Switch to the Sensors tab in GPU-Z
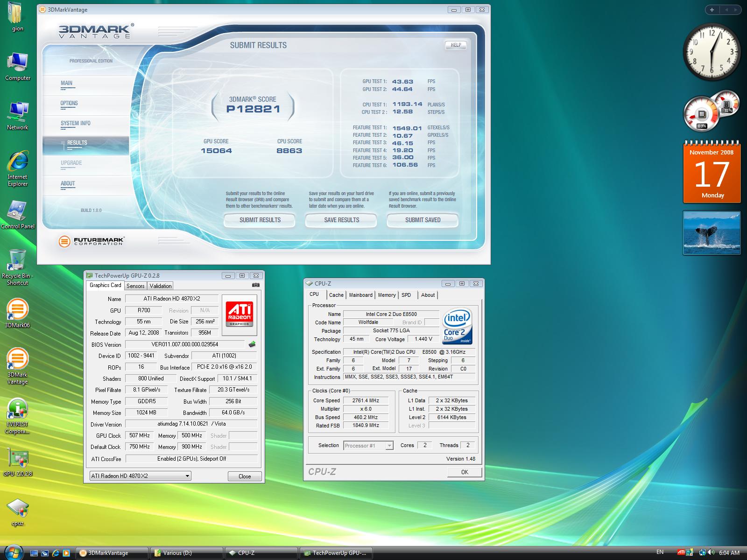This screenshot has width=747, height=560. point(135,286)
